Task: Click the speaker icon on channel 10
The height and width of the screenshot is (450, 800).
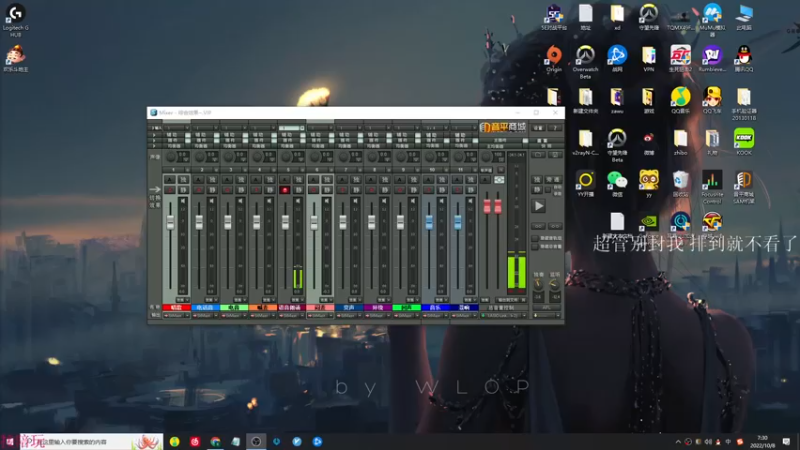Action: coord(441,201)
